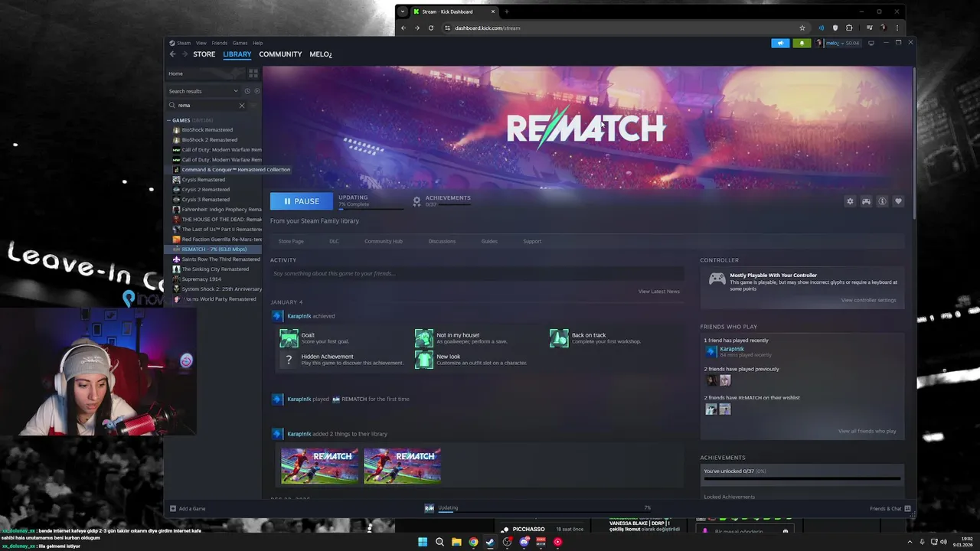Add REMATCH to favorites heart
Viewport: 980px width, 551px height.
pyautogui.click(x=898, y=201)
